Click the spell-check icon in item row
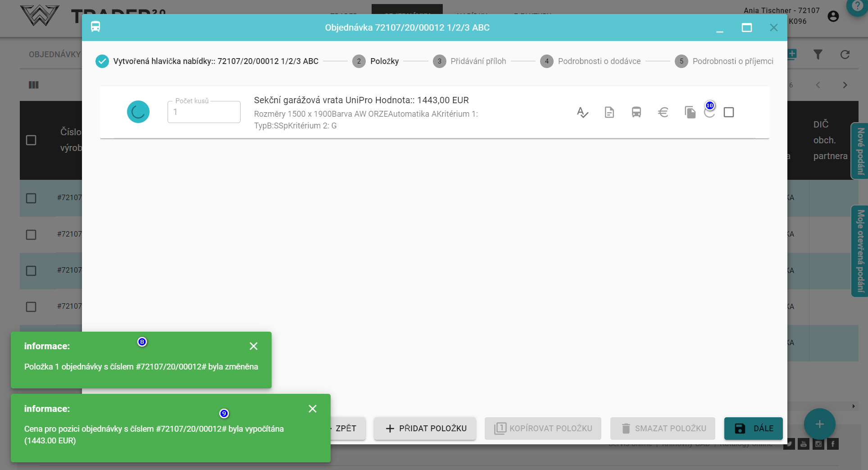Screen dimensions: 868x470 coord(582,112)
